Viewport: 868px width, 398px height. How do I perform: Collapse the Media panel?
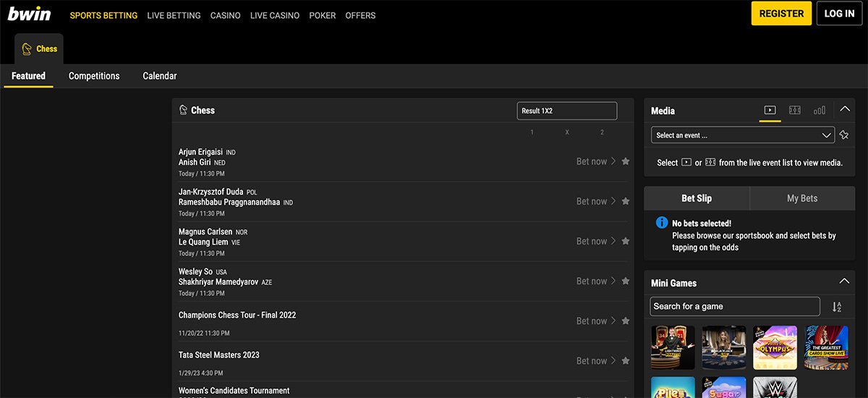tap(844, 110)
